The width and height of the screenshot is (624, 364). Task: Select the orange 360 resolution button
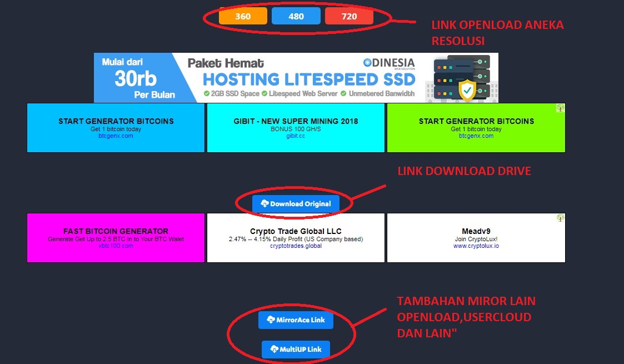point(243,16)
